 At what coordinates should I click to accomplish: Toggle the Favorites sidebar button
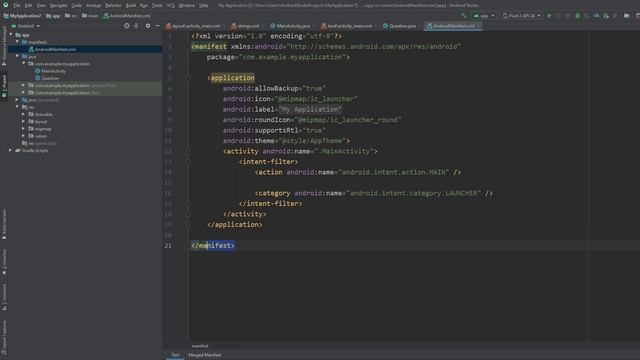tap(4, 262)
